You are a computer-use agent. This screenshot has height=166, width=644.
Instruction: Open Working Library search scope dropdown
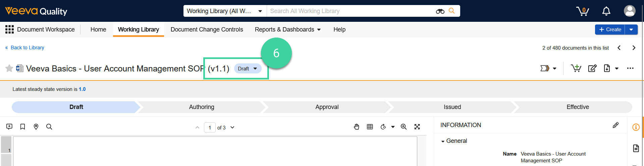point(225,11)
